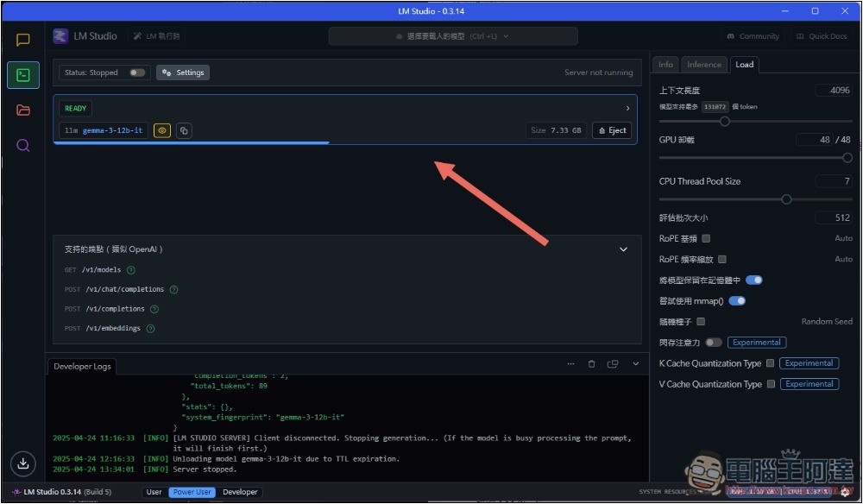
Task: Check the K Cache Quantization Type box
Action: coord(770,363)
